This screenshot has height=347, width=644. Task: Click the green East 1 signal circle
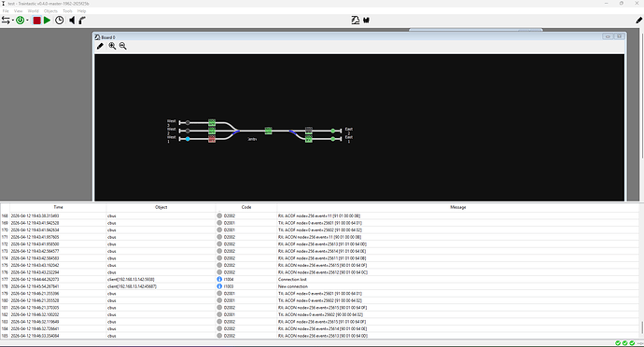tap(333, 139)
